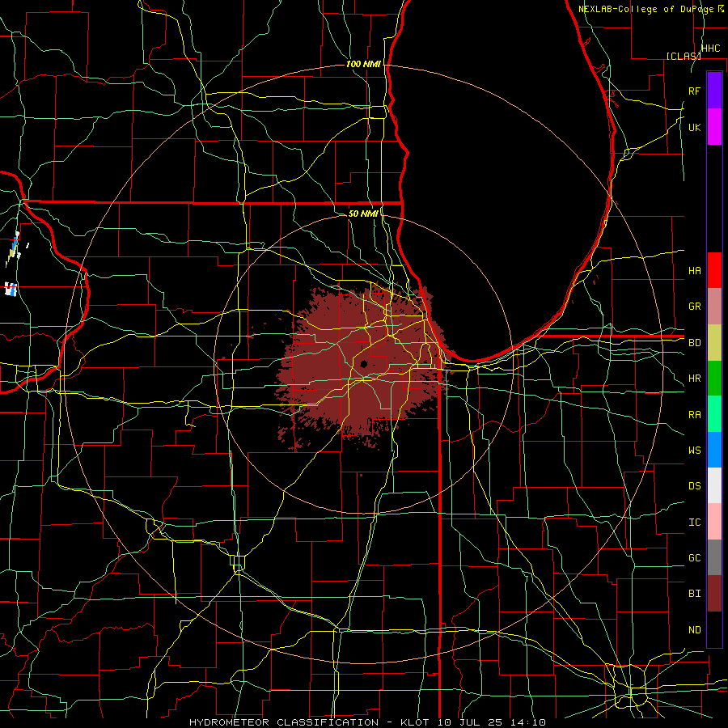Image resolution: width=728 pixels, height=728 pixels.
Task: Click the GR legend label
Action: (x=694, y=307)
